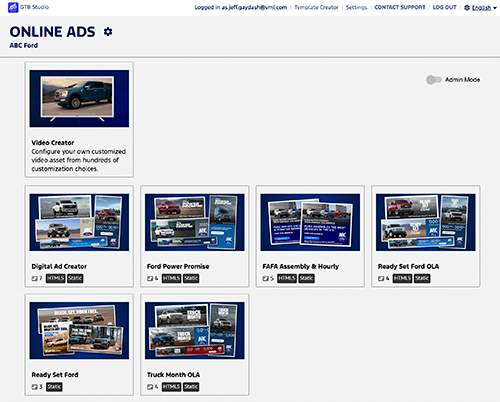This screenshot has height=402, width=500.
Task: Click Contact Support link
Action: tap(400, 7)
